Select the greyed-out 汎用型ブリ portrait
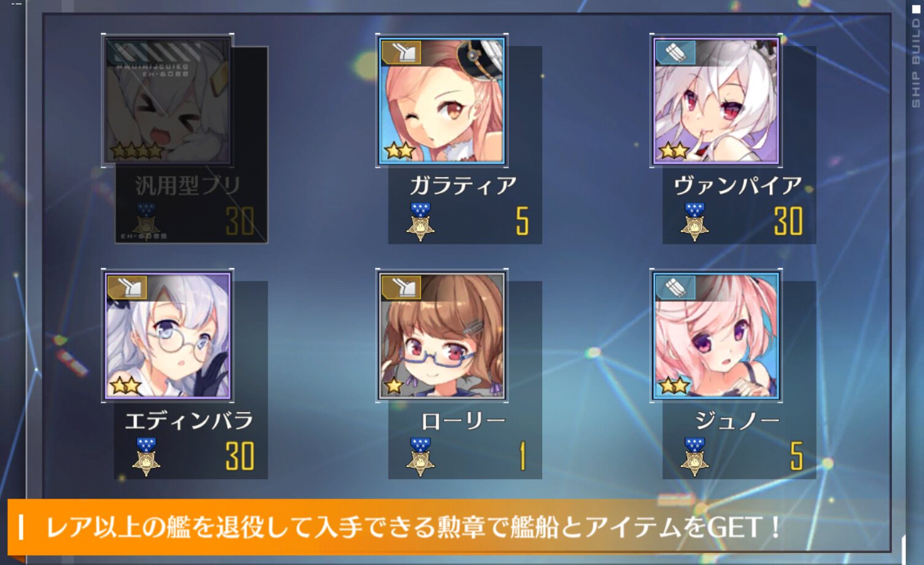924x565 pixels. 168,101
